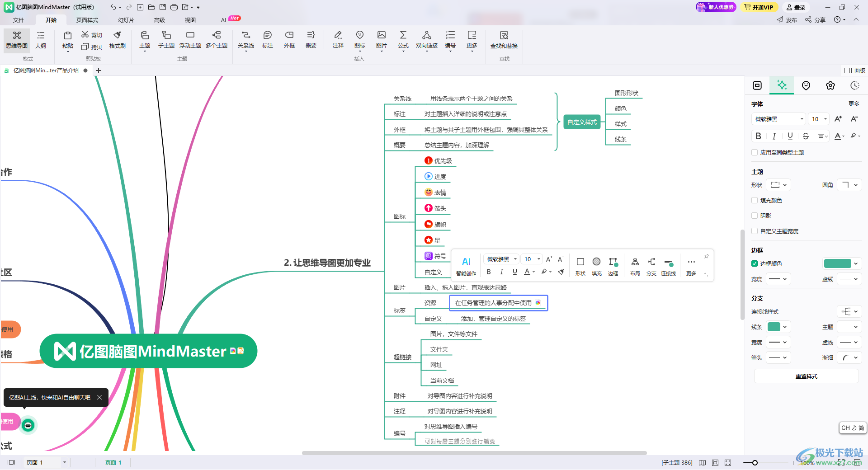Image resolution: width=868 pixels, height=470 pixels.
Task: Uncheck the 边框颜色 checkbox
Action: tap(755, 264)
